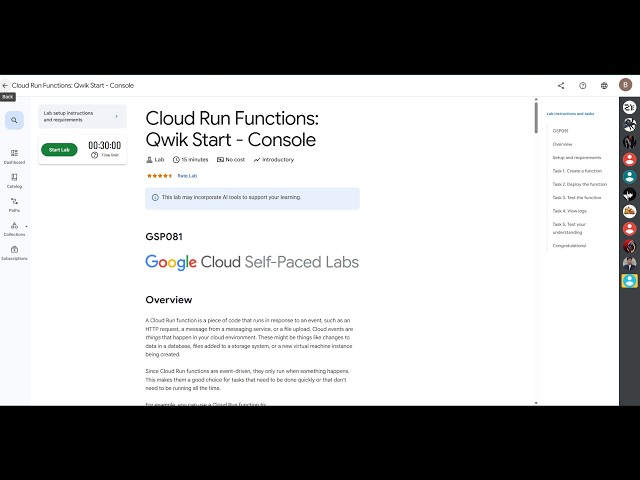Jump to Task 2. Deploy the function
The height and width of the screenshot is (480, 640).
[x=580, y=184]
